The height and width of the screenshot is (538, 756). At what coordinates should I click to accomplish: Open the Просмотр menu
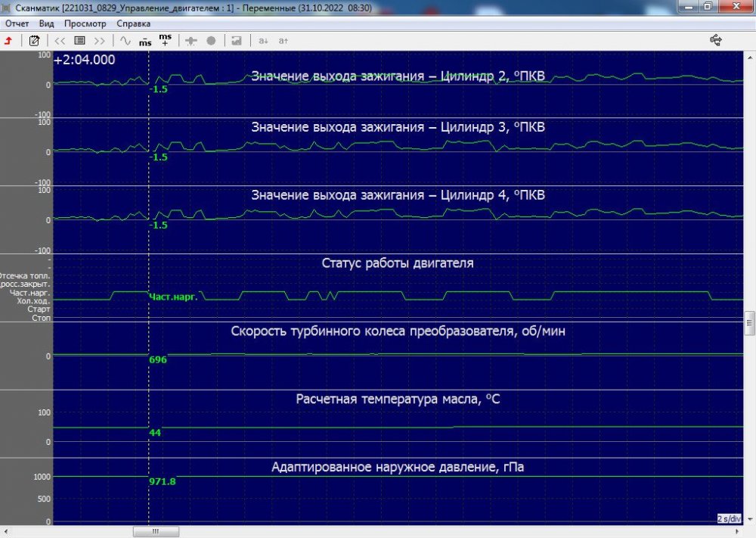click(x=85, y=23)
